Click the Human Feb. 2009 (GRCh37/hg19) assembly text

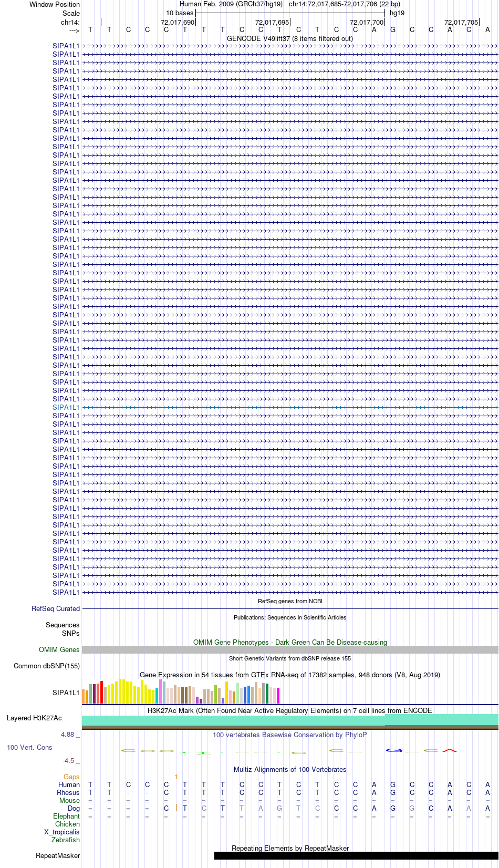231,4
